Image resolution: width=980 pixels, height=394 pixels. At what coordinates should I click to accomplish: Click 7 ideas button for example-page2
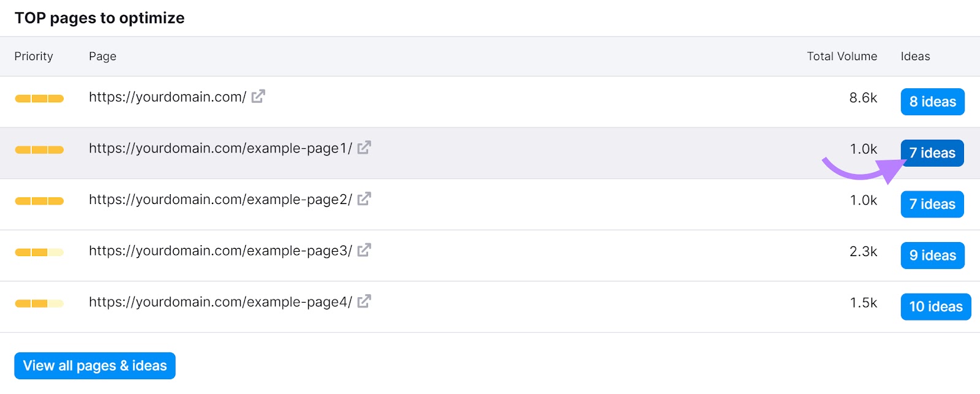pyautogui.click(x=932, y=204)
